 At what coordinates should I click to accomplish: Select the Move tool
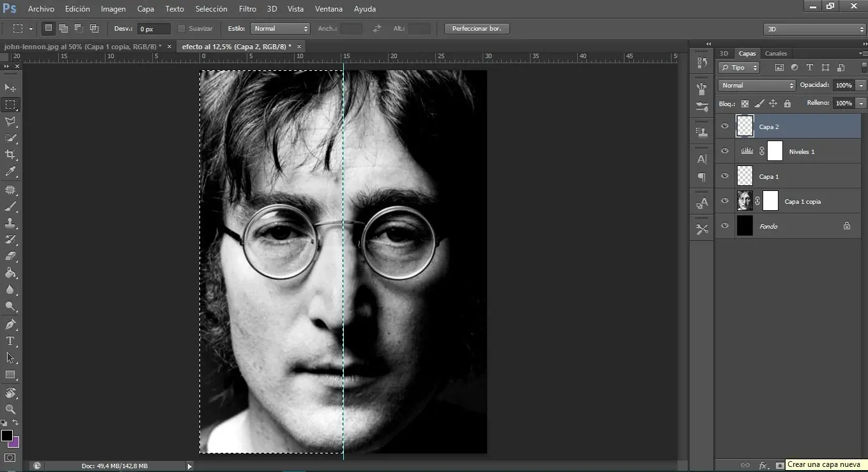pos(10,87)
